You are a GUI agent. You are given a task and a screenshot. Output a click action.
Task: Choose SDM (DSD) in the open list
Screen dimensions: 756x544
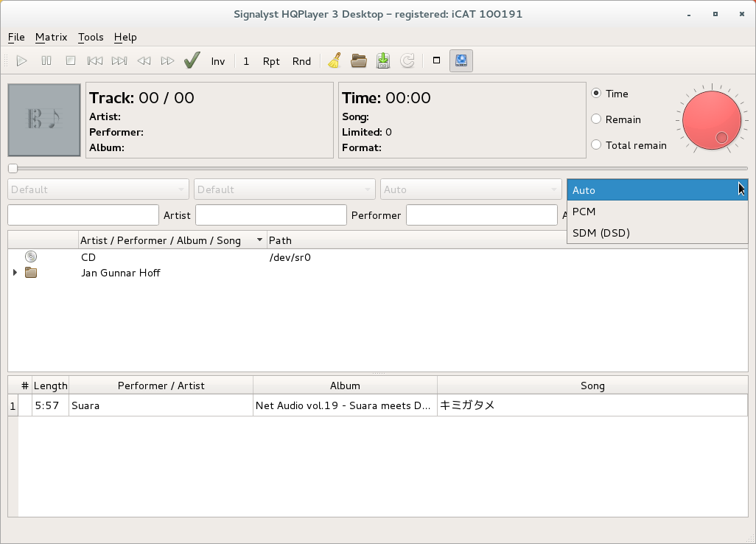click(658, 232)
